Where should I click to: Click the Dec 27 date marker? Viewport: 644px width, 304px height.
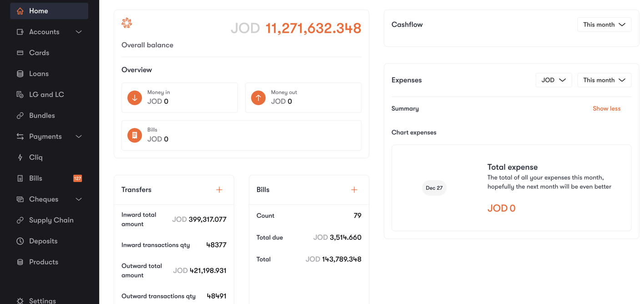tap(434, 188)
